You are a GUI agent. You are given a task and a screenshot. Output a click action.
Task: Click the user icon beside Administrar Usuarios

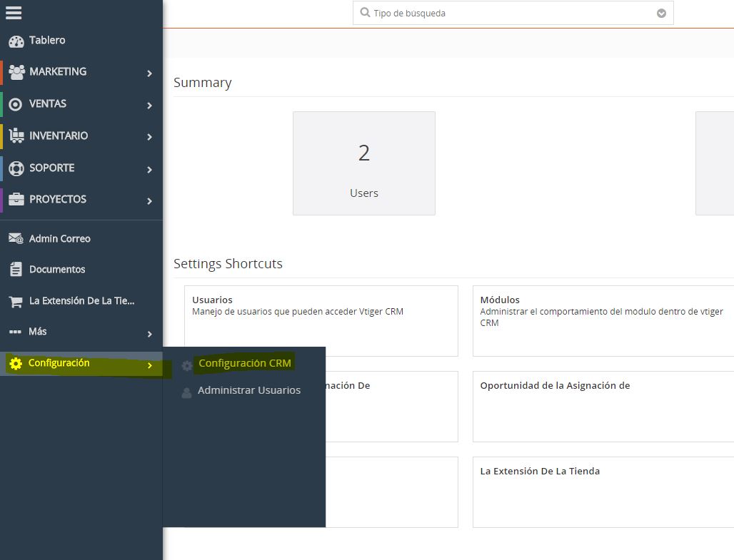click(186, 392)
